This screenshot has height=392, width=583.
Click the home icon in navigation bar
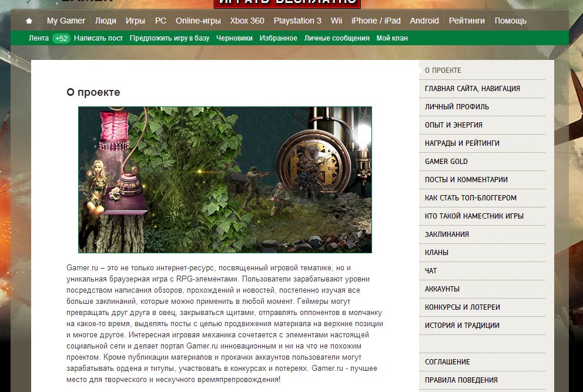pos(29,21)
